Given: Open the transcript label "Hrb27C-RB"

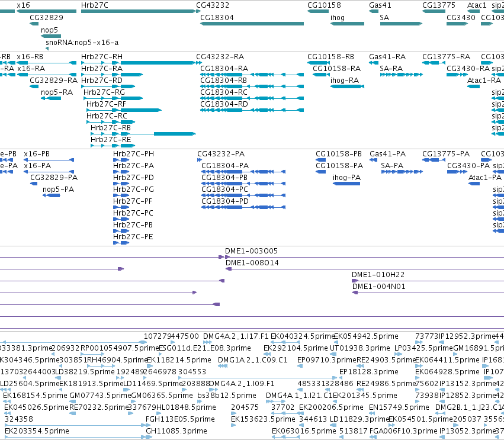Looking at the screenshot, I should click(x=111, y=127).
